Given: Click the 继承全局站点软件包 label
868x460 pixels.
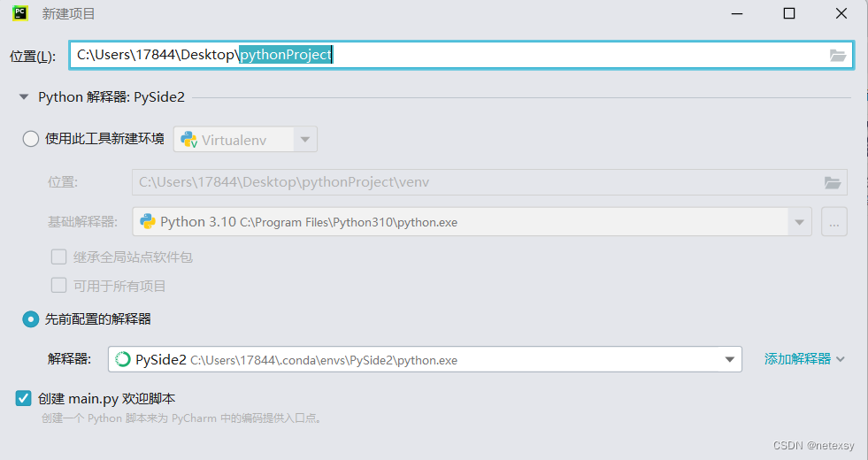Looking at the screenshot, I should 133,257.
